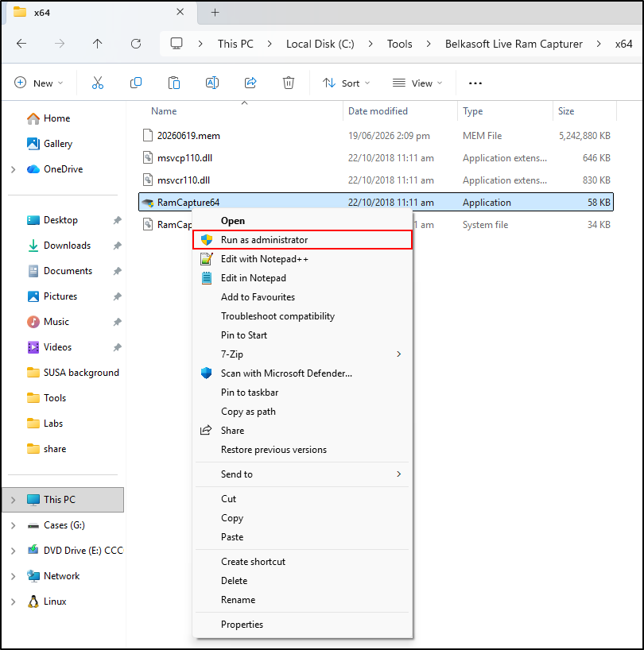This screenshot has height=650, width=644.
Task: Close the x64 tab
Action: coord(180,12)
